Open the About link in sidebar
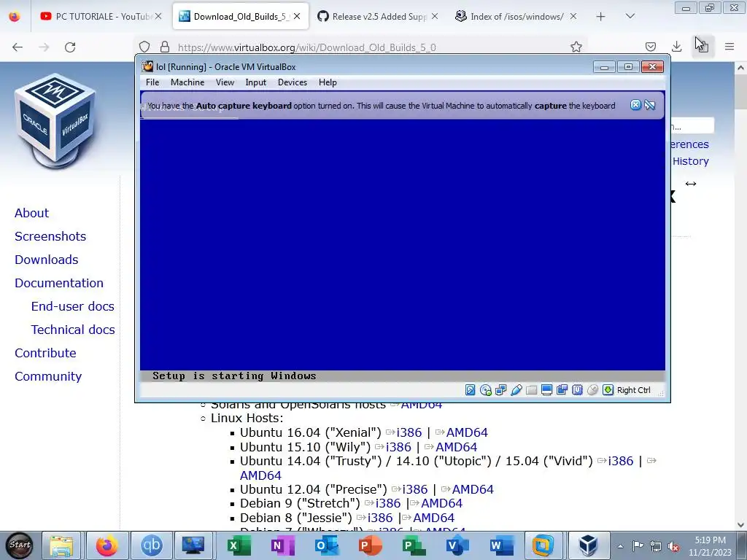 point(31,213)
